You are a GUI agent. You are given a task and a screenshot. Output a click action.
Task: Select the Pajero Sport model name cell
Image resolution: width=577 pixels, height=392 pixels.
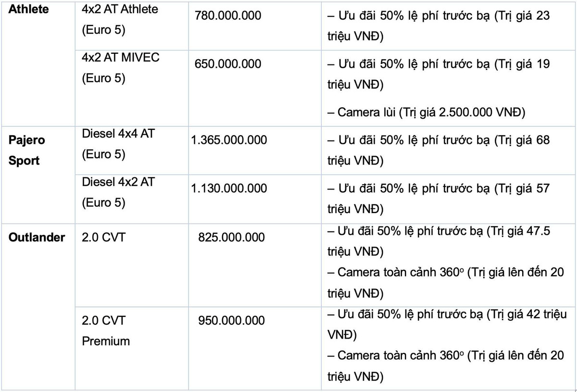[x=27, y=150]
